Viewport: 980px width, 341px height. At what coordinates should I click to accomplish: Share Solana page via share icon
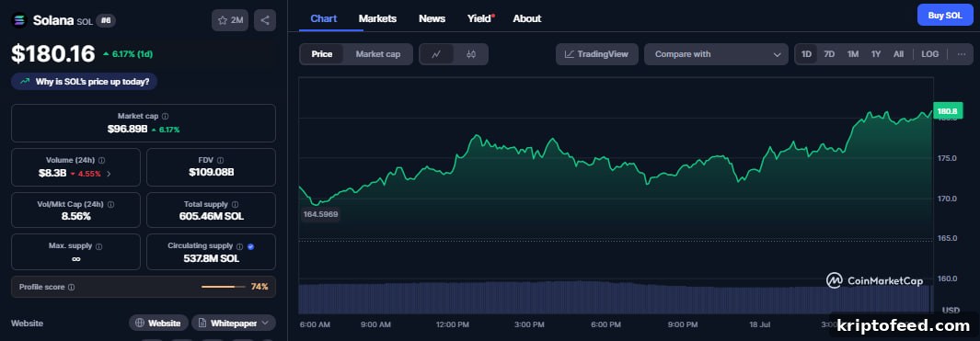pos(265,20)
